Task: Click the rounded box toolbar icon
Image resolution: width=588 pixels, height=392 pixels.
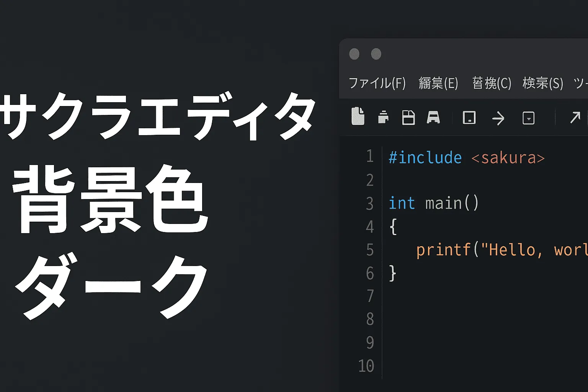Action: tap(529, 118)
